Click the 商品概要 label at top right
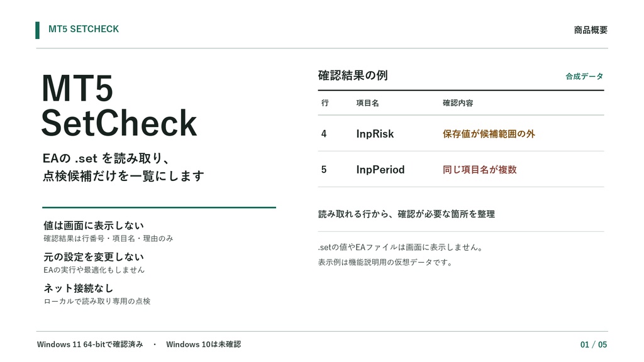This screenshot has width=644, height=362. click(x=591, y=30)
